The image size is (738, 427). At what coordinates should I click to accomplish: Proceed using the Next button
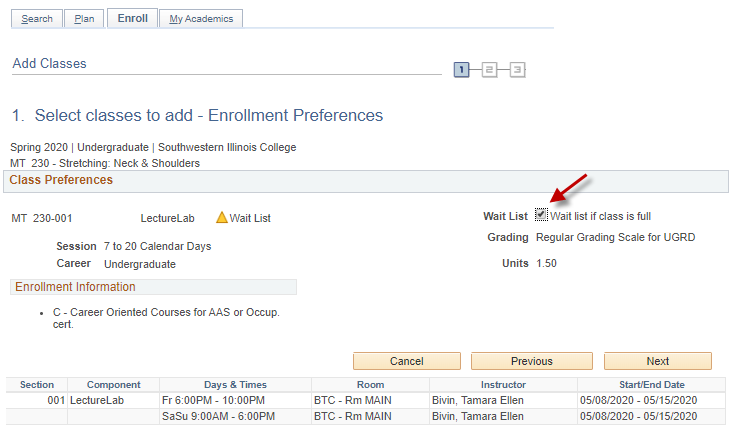tap(657, 361)
